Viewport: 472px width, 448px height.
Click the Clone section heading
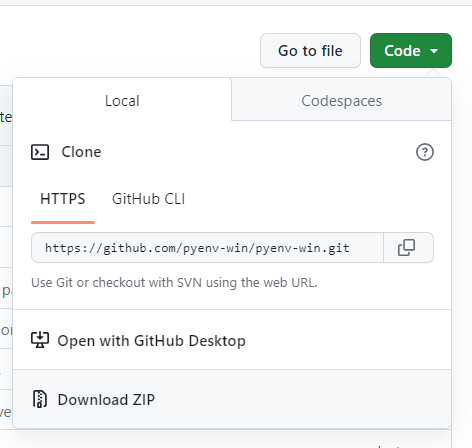point(81,152)
